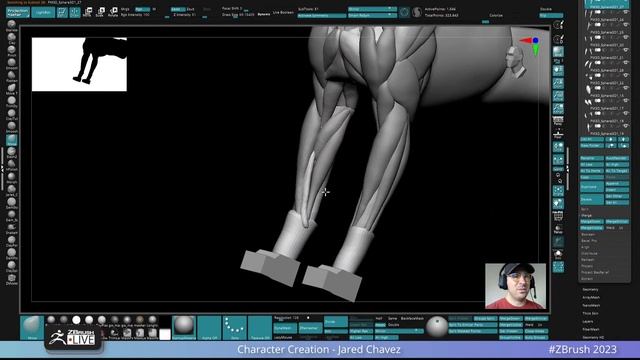Select the Morph brush icon
The width and height of the screenshot is (640, 360).
(x=11, y=177)
